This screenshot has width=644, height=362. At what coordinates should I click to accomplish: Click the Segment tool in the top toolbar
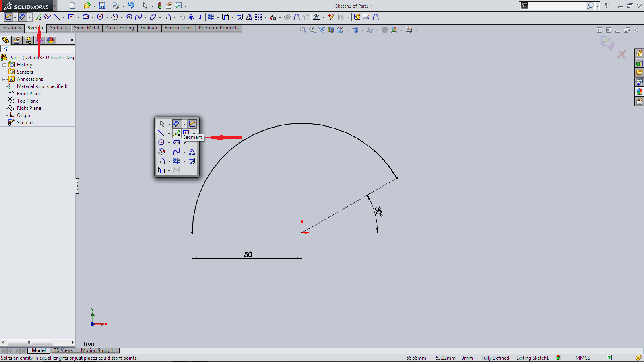pyautogui.click(x=38, y=17)
